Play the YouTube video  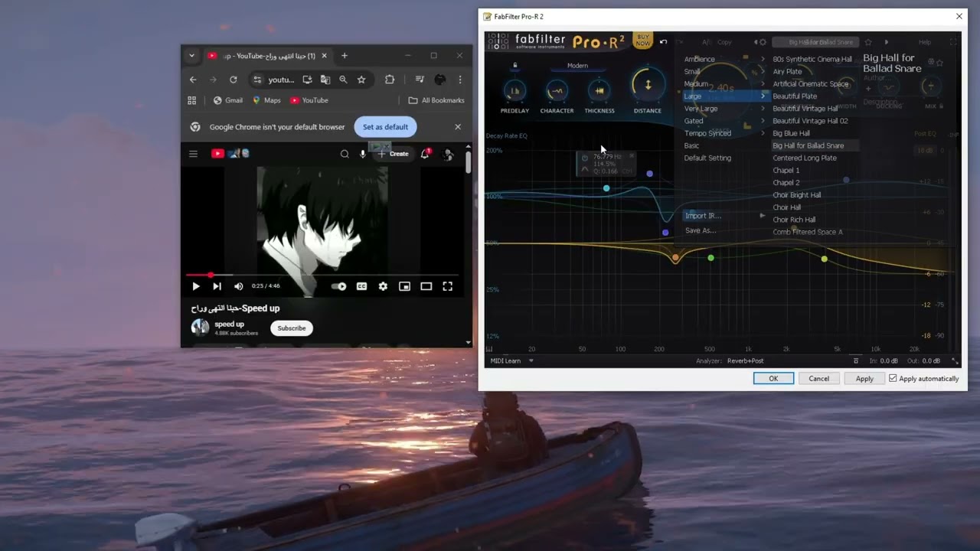(195, 286)
